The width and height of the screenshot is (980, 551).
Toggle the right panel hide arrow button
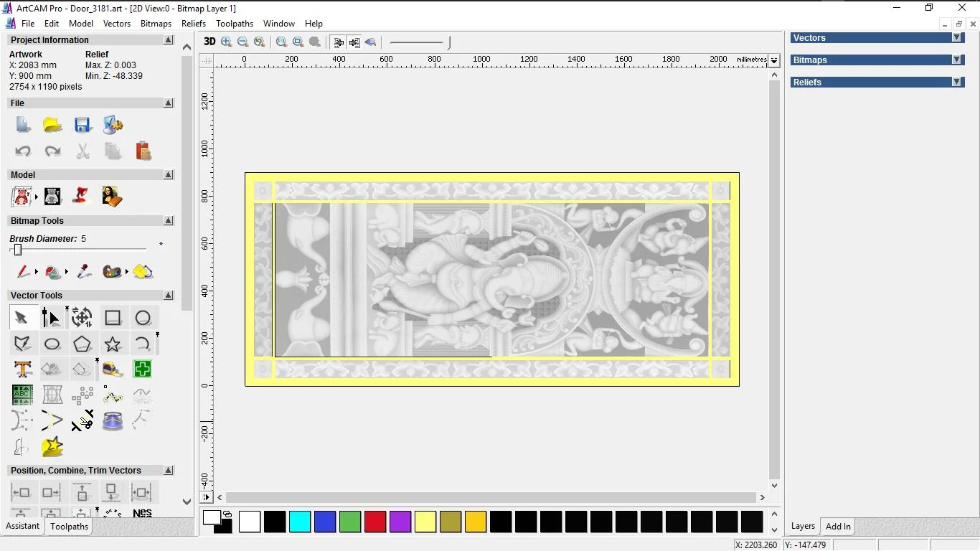coord(354,42)
